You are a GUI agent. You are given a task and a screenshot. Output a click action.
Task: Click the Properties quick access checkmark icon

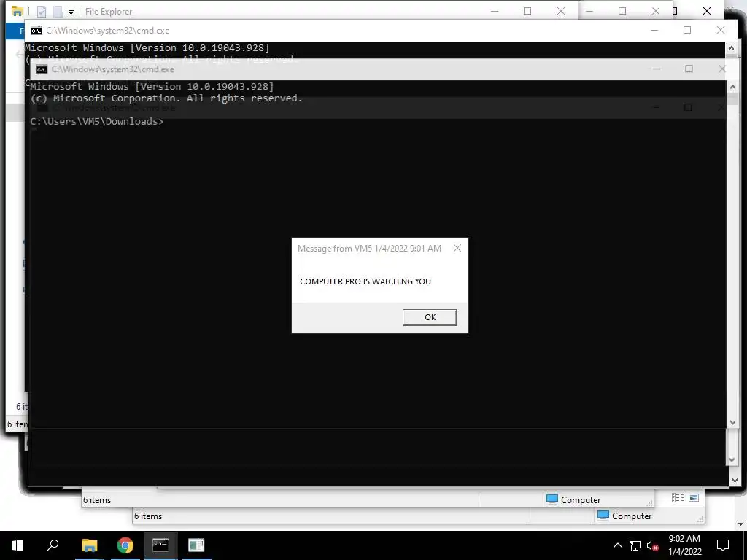click(42, 12)
